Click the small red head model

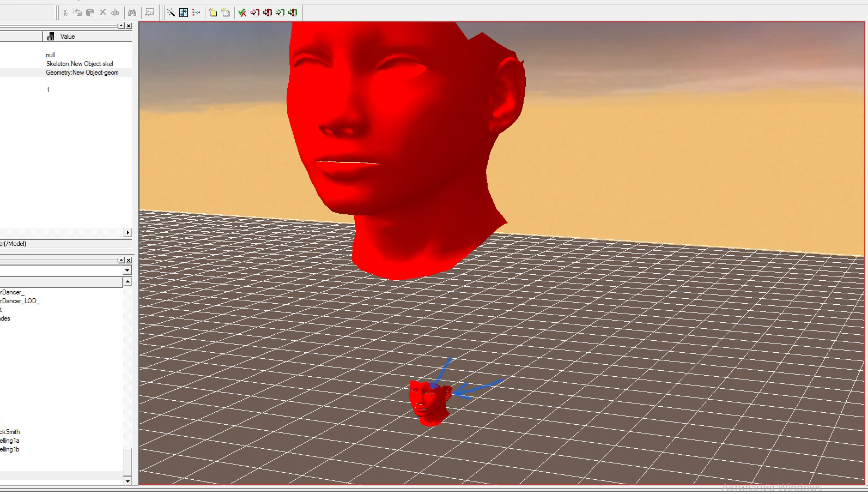pyautogui.click(x=430, y=403)
